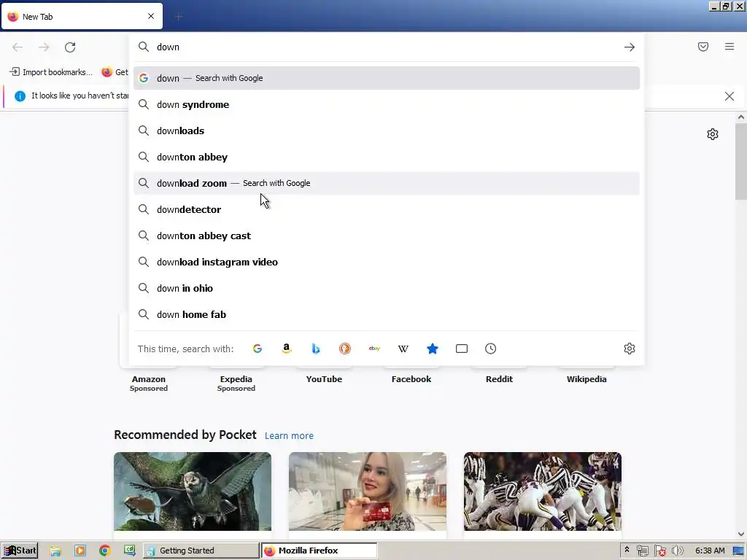This screenshot has height=560, width=747.
Task: Select suggestion "down home fab"
Action: tap(387, 314)
